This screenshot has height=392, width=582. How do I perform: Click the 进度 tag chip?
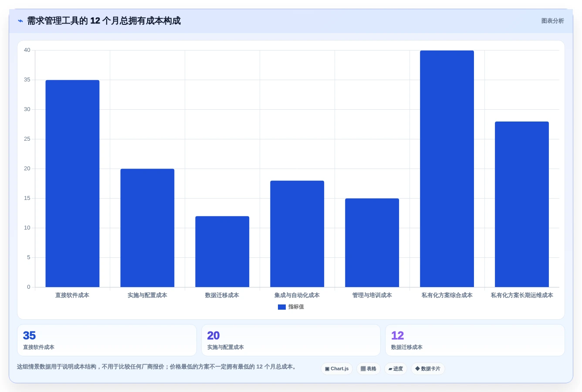(x=396, y=369)
